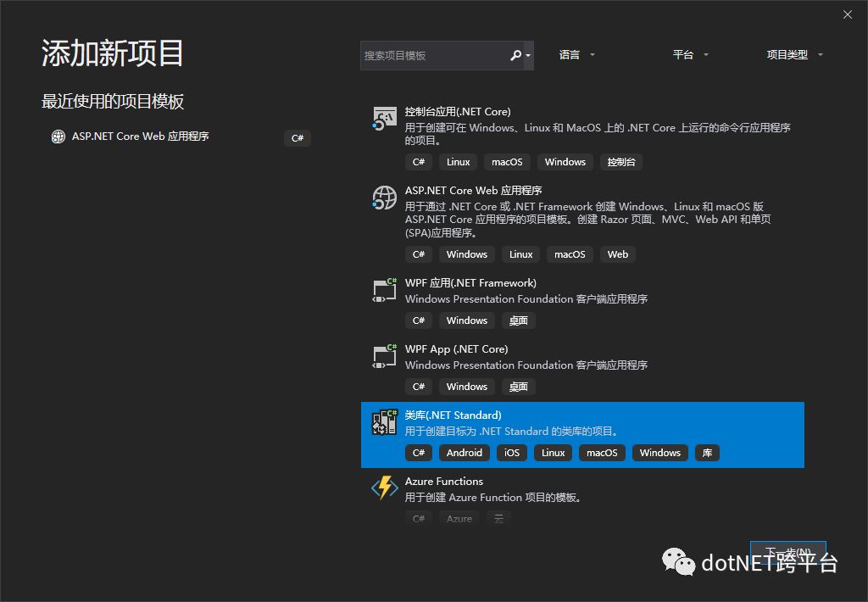
Task: Select the 控制台应用(.NET Core) template title
Action: (458, 111)
